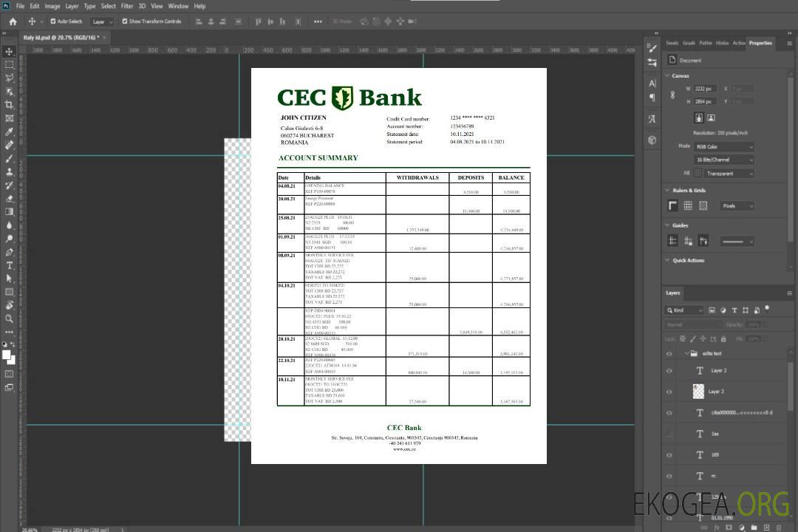Open the 16 Bits/Channel dropdown
This screenshot has width=798, height=532.
[723, 160]
